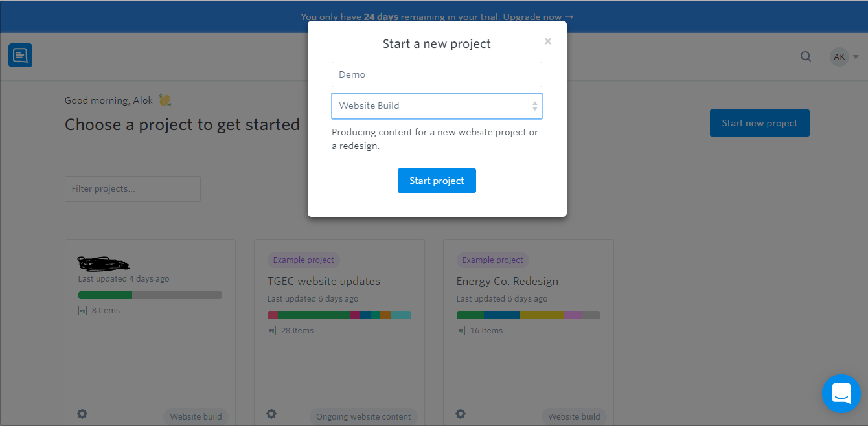Image resolution: width=868 pixels, height=426 pixels.
Task: Dismiss the Start a new project dialog
Action: (547, 41)
